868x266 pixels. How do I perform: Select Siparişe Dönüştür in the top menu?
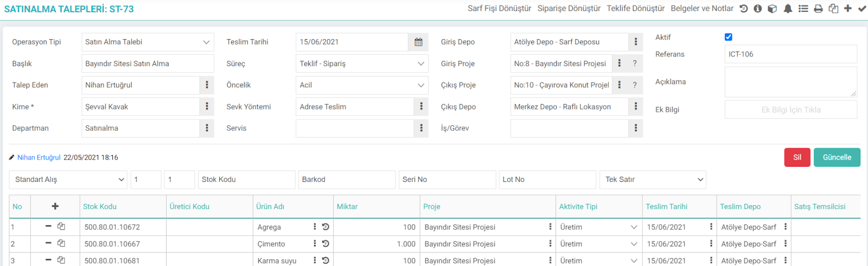point(569,9)
